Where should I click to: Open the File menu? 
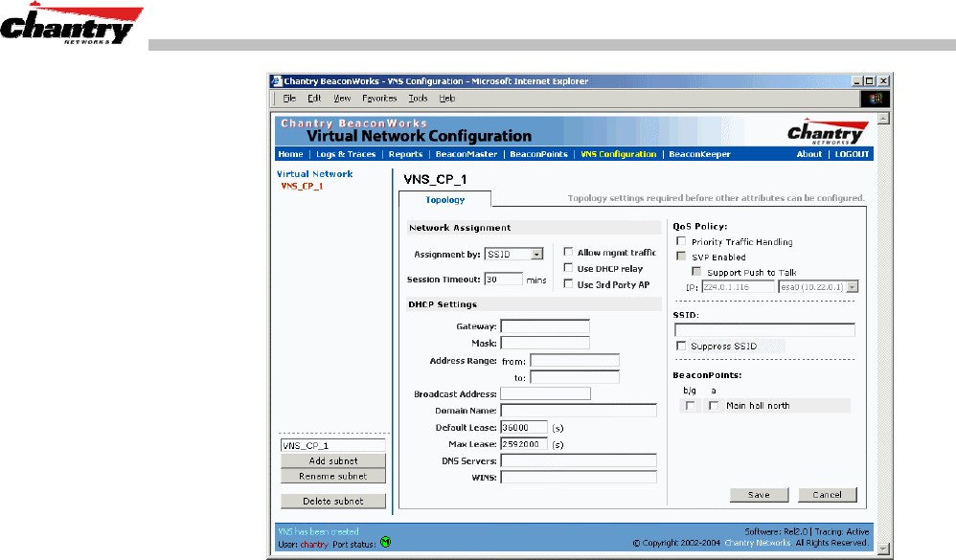289,98
